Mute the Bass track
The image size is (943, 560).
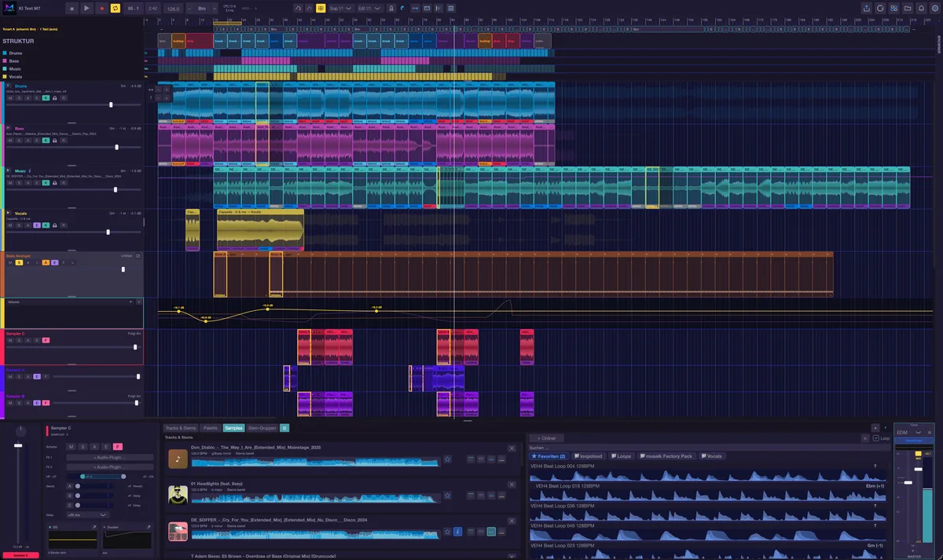[10, 140]
